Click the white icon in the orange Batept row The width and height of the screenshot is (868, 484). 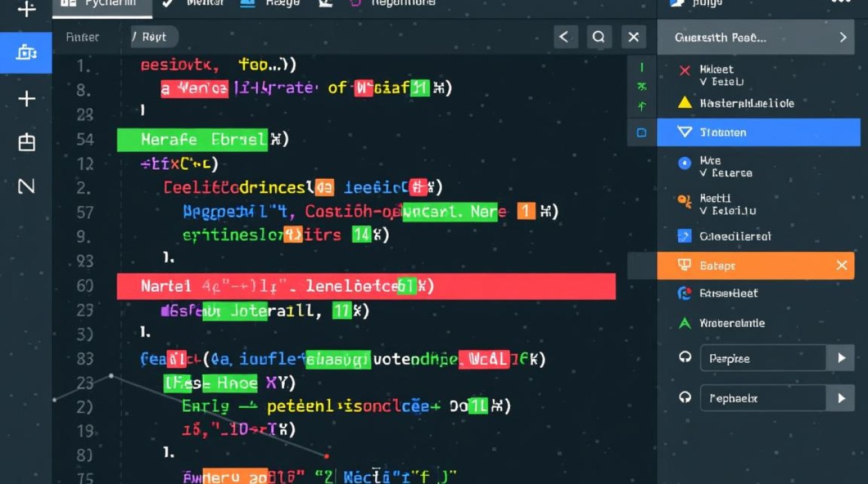685,265
